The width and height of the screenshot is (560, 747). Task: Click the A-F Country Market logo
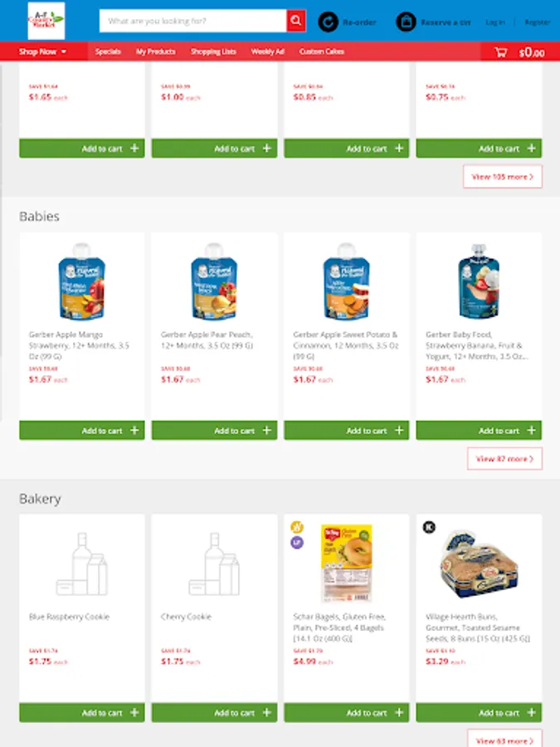coord(46,21)
